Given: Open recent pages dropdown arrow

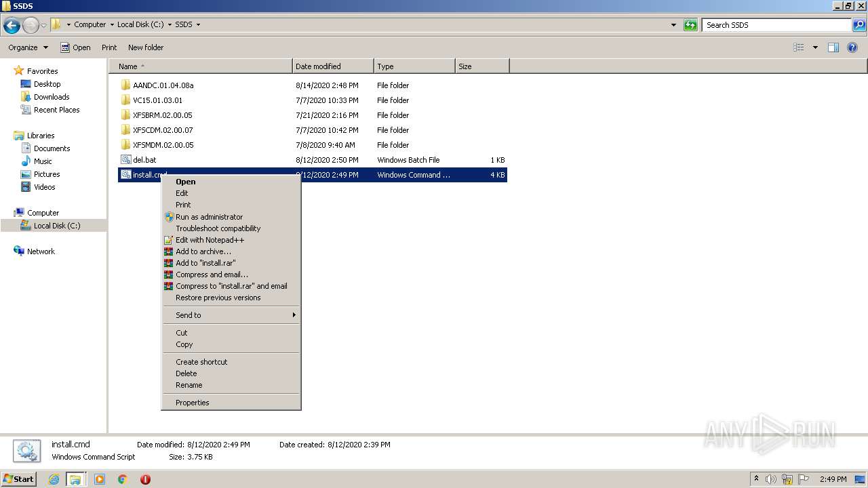Looking at the screenshot, I should pyautogui.click(x=44, y=26).
